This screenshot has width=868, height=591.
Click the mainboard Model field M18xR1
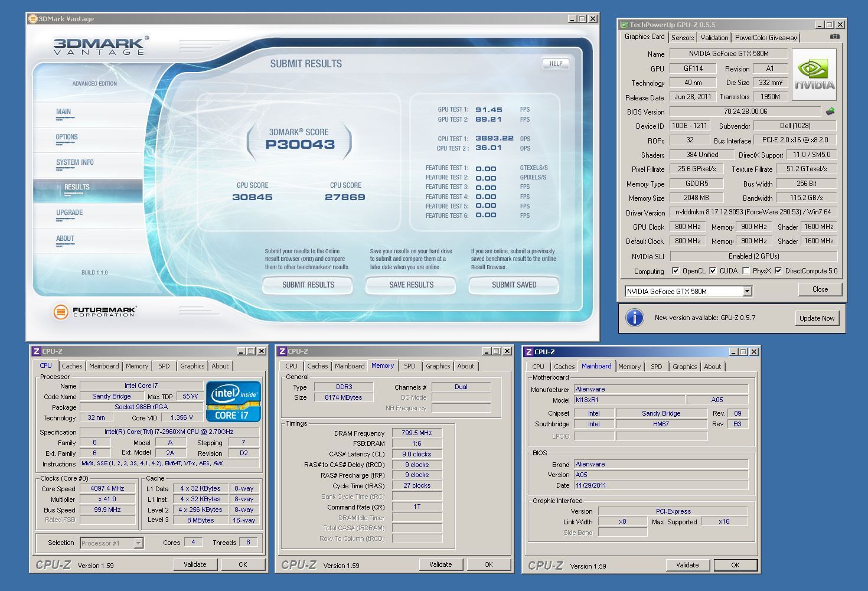[629, 400]
